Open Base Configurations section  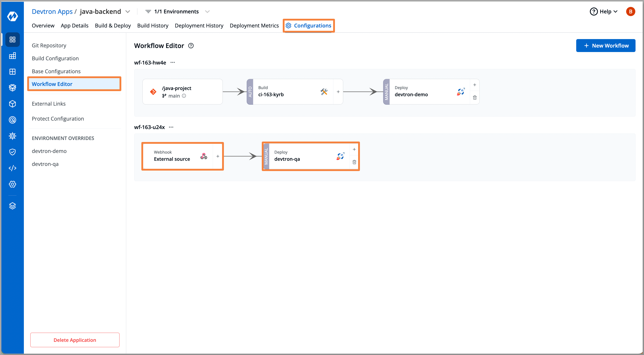click(x=56, y=71)
